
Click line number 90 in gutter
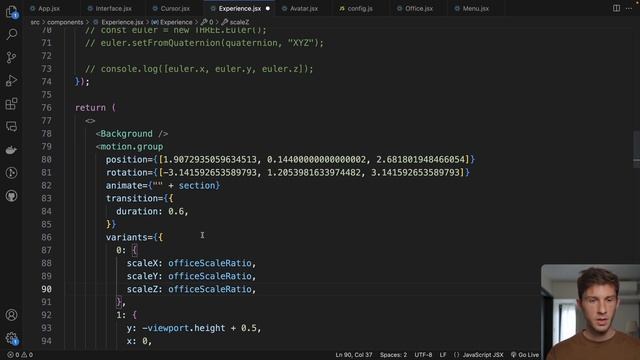pos(47,289)
